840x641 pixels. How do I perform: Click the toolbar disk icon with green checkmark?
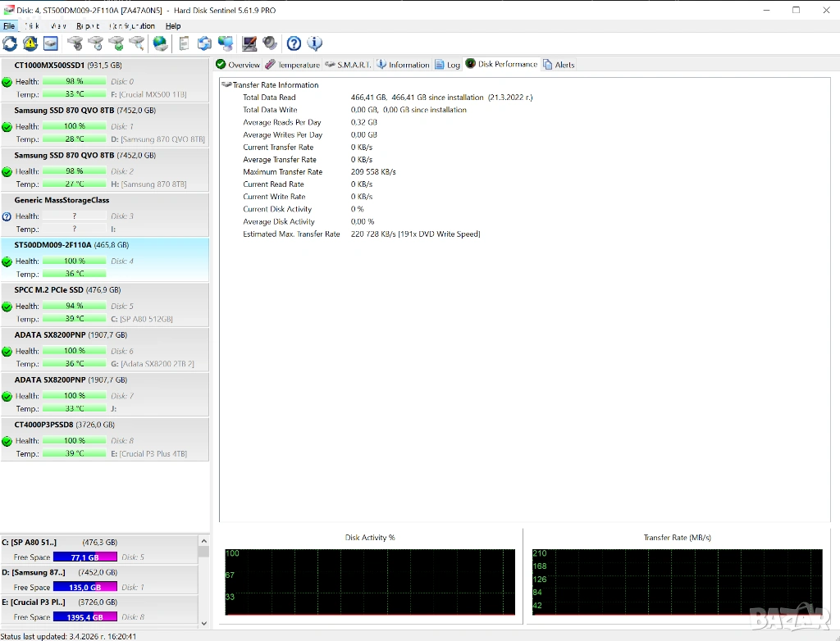tap(116, 43)
